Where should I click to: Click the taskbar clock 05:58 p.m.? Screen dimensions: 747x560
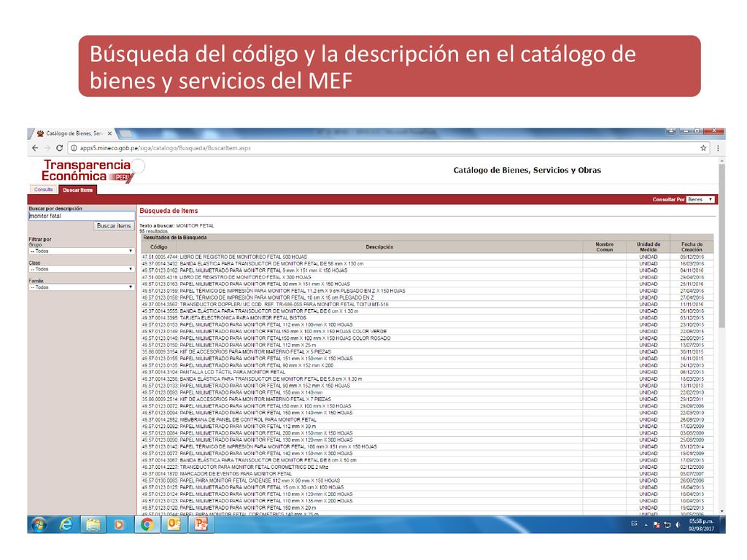(x=701, y=525)
